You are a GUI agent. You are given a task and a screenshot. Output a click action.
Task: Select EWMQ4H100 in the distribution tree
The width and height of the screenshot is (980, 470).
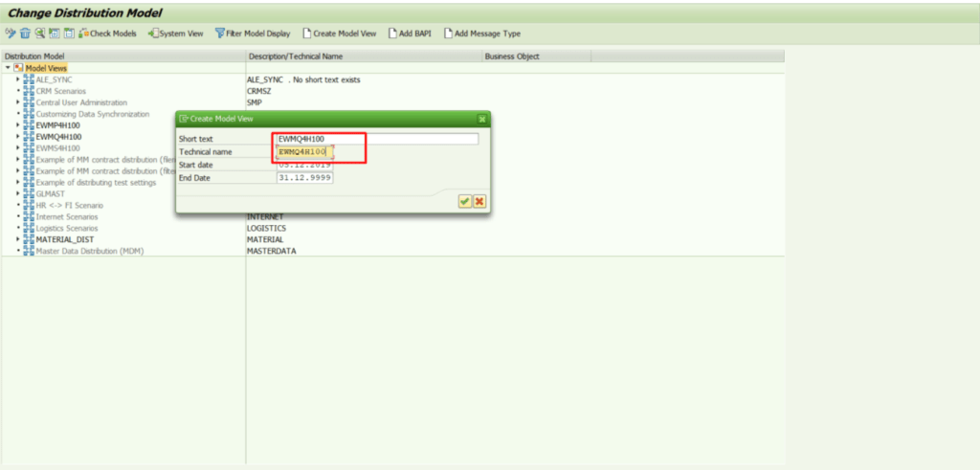(x=58, y=137)
